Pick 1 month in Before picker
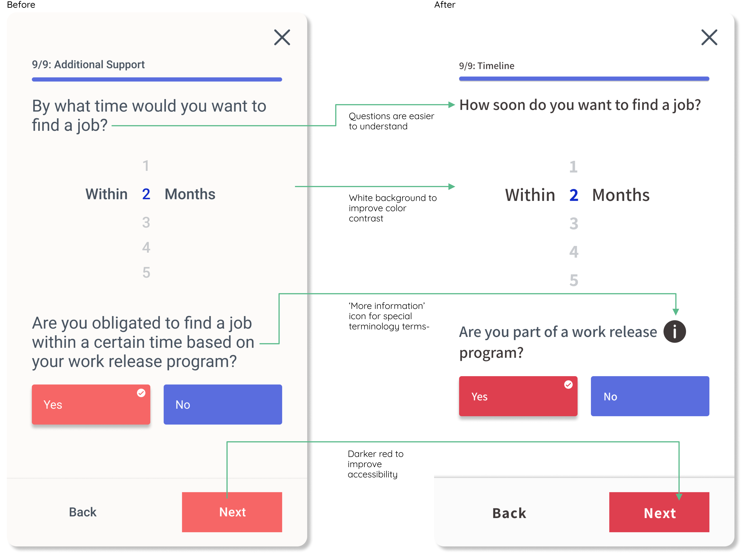 (146, 166)
